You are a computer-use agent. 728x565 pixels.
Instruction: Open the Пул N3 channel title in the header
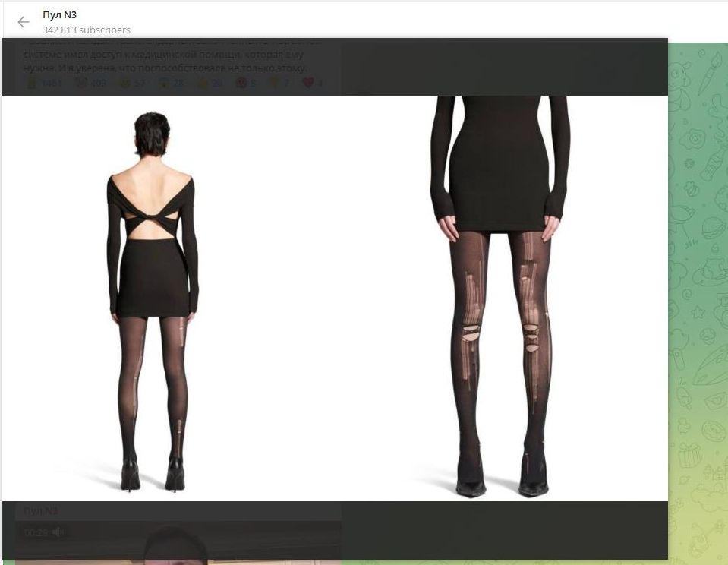[x=59, y=14]
